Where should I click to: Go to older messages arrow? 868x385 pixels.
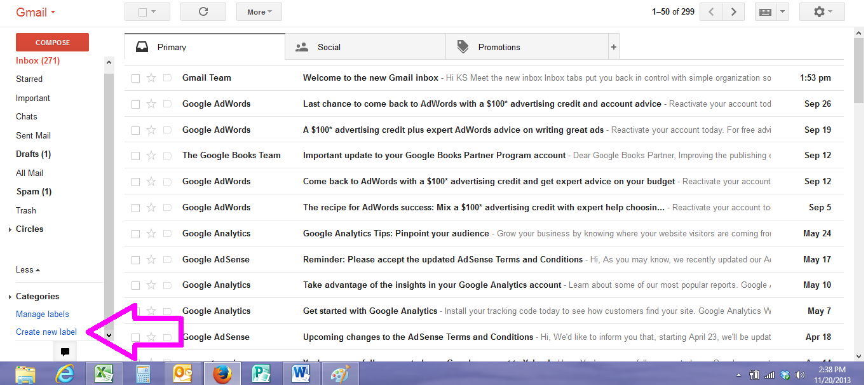(734, 11)
